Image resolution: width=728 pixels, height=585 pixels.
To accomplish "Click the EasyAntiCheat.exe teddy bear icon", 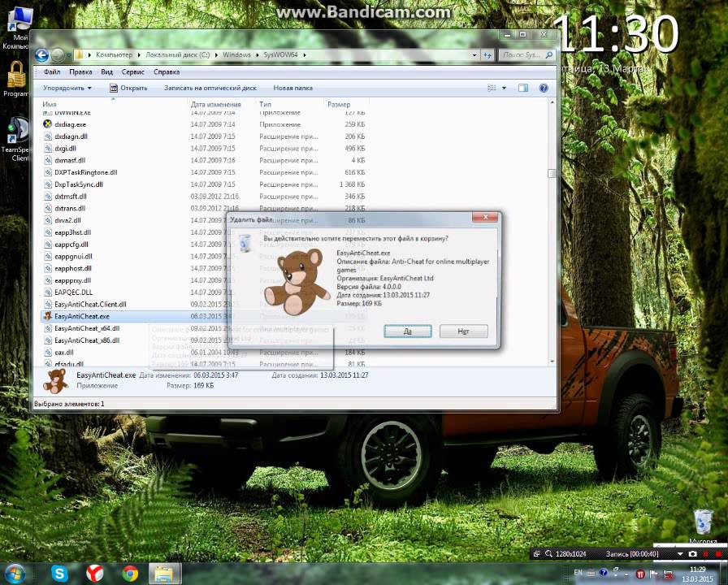I will pos(47,316).
